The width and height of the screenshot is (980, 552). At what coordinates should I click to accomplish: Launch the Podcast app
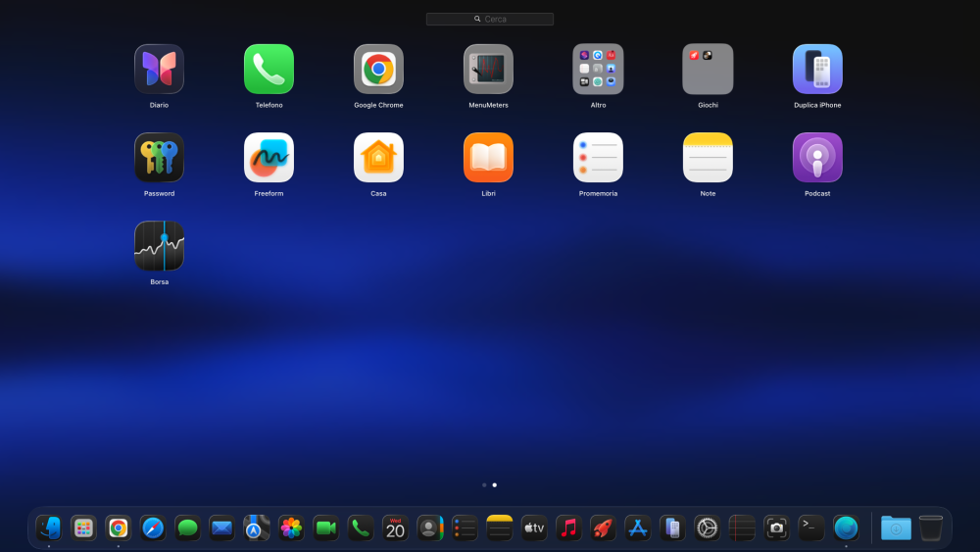click(x=817, y=158)
